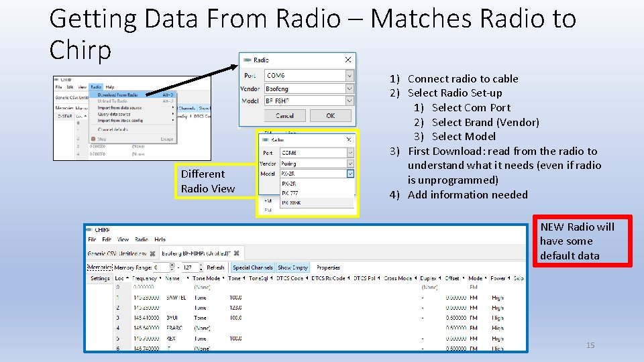This screenshot has width=644, height=362.
Task: Open File menu in the BF-F8HP CHIRP window
Action: point(92,239)
